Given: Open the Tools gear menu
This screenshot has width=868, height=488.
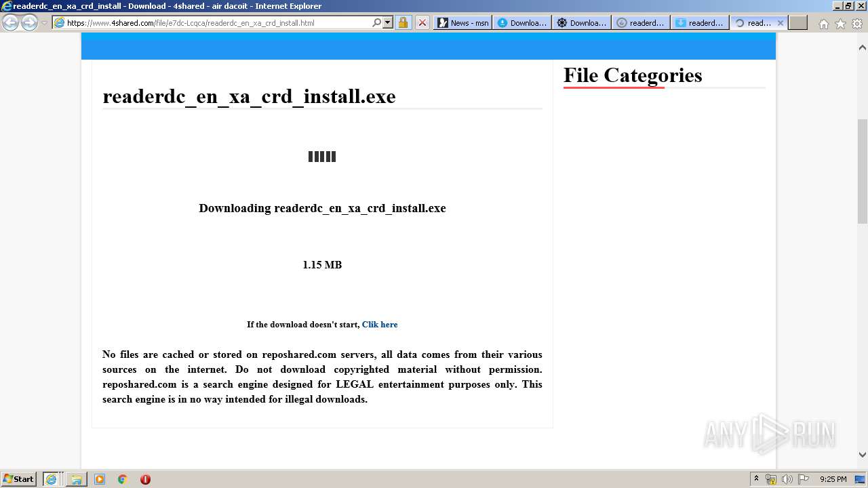Looking at the screenshot, I should (x=856, y=23).
